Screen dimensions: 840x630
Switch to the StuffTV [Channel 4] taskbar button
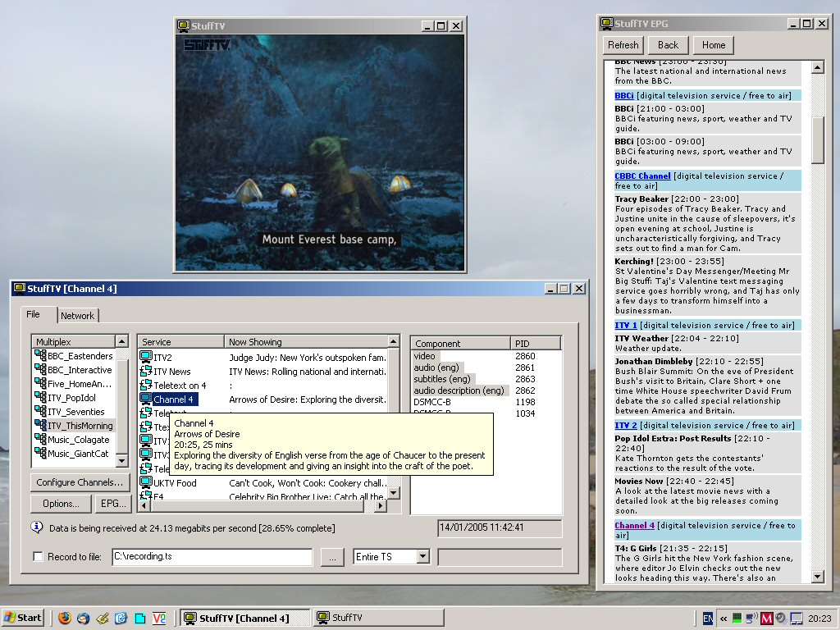(x=244, y=619)
